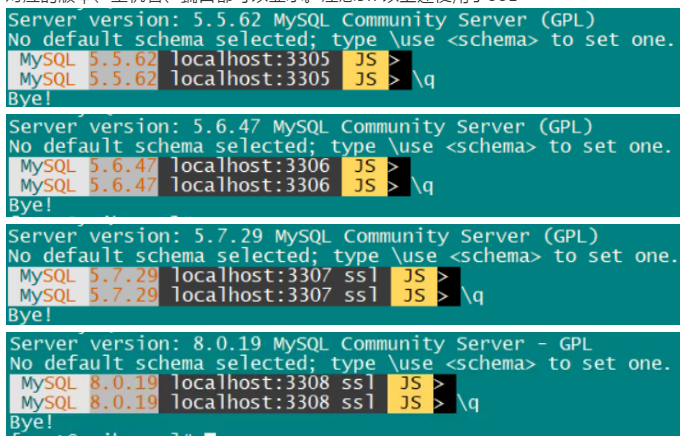The width and height of the screenshot is (680, 438).
Task: Click the empty "MySQL 5.5.62 localhost:3305" prompt line
Action: (209, 60)
